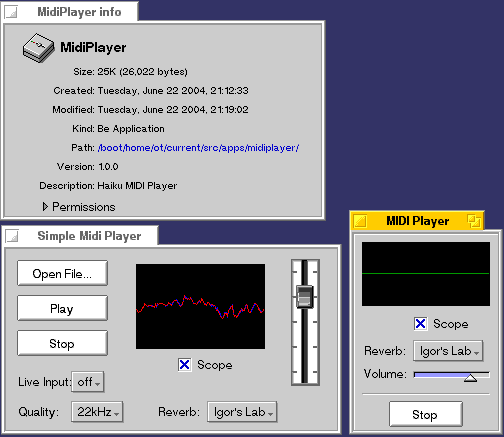Open the /boot/home/ot/current path link

(x=198, y=148)
